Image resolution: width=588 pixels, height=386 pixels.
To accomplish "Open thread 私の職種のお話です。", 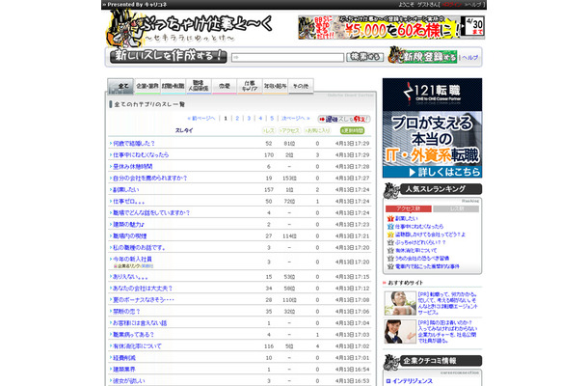I will tap(139, 248).
